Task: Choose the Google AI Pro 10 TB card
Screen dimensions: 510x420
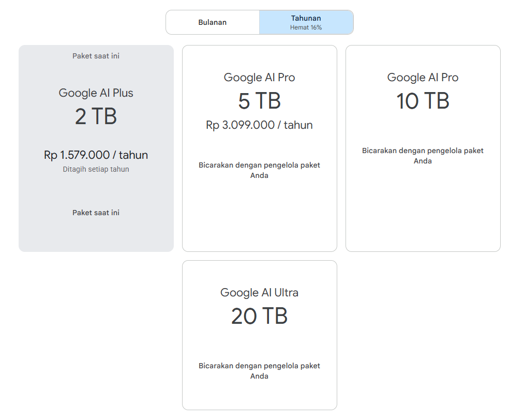Action: pyautogui.click(x=423, y=148)
